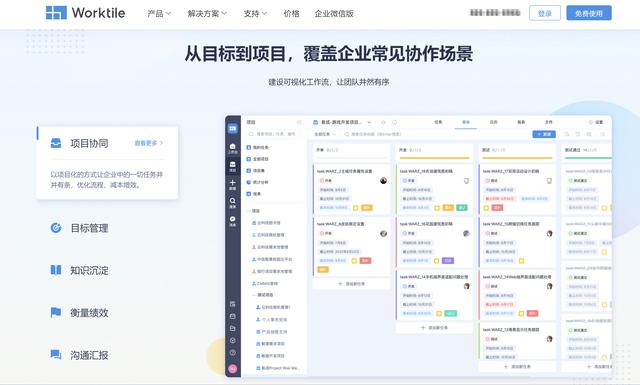The image size is (640, 385).
Task: Open 全部项目 in the project panel
Action: coord(258,159)
